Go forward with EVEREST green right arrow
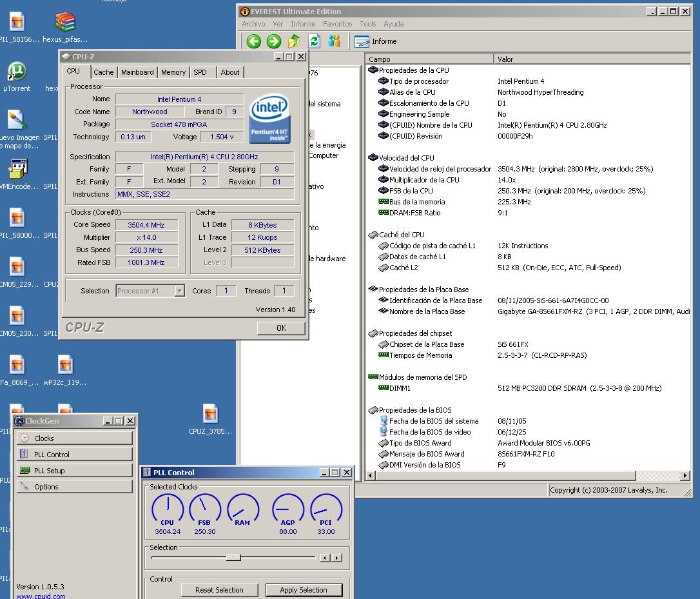The image size is (700, 599). 274,41
